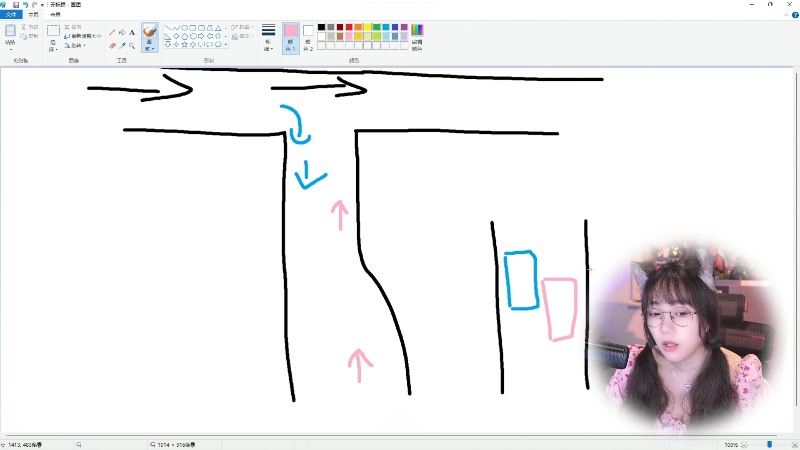Activate the Color 1 pink box
The image size is (800, 450).
click(x=291, y=39)
